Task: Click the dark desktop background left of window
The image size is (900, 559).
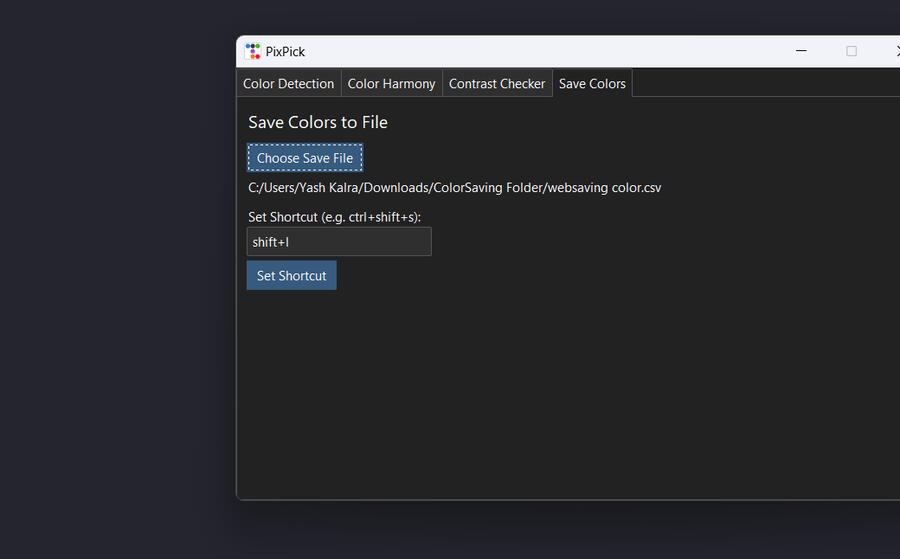Action: tap(110, 280)
